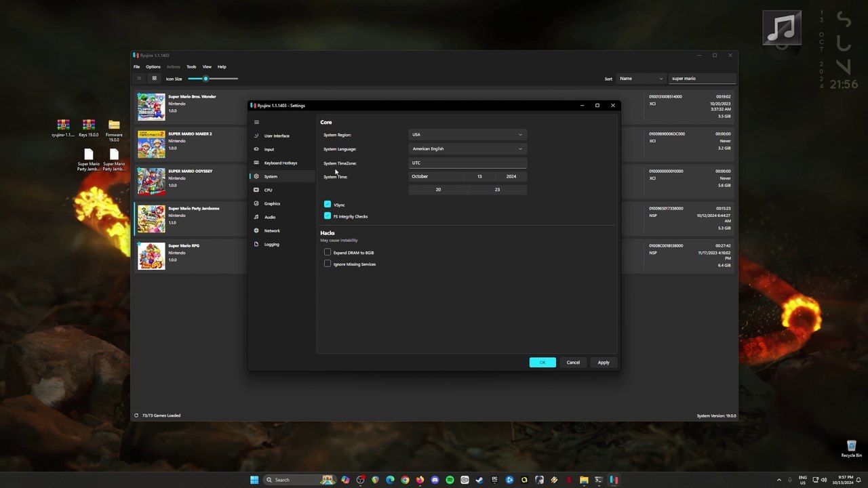Go to the Graphics settings section
868x488 pixels.
(272, 203)
